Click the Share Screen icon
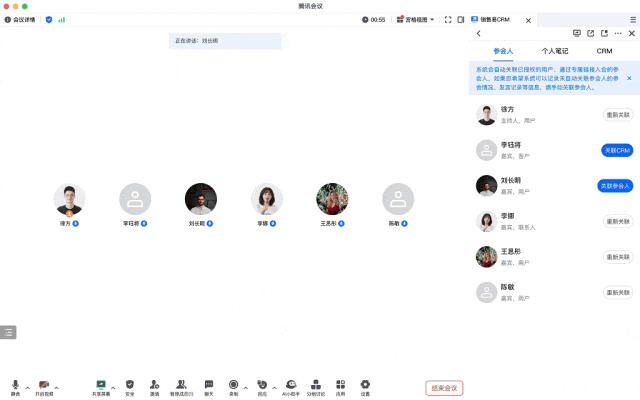640x400 pixels. pyautogui.click(x=101, y=386)
